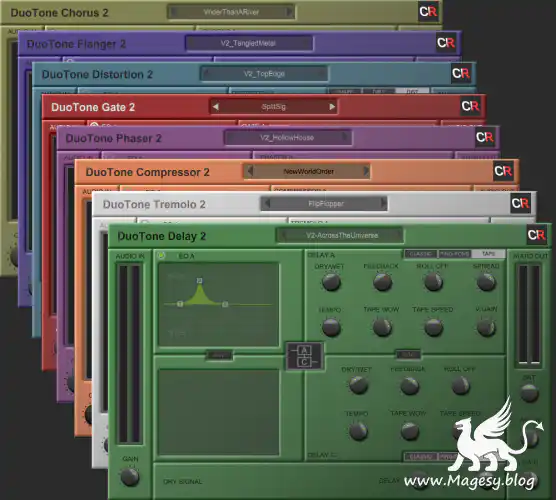Image resolution: width=556 pixels, height=500 pixels.
Task: Click the AUDIO IN level meter in Delay
Action: [129, 354]
